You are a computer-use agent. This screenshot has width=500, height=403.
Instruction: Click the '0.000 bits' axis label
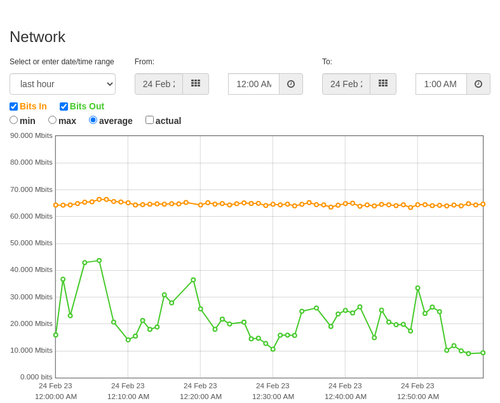point(36,377)
